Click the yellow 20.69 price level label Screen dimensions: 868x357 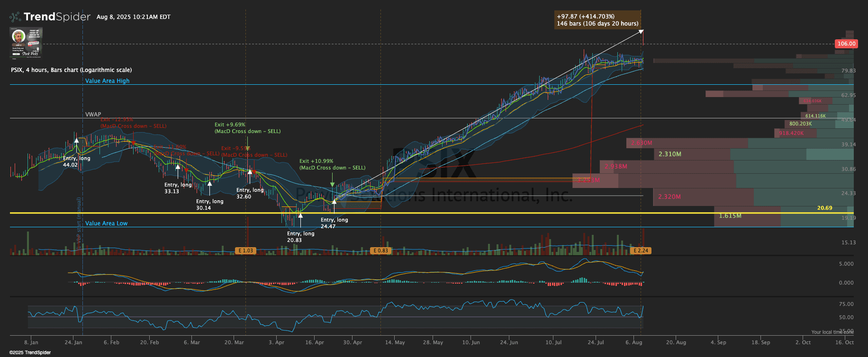click(x=824, y=208)
